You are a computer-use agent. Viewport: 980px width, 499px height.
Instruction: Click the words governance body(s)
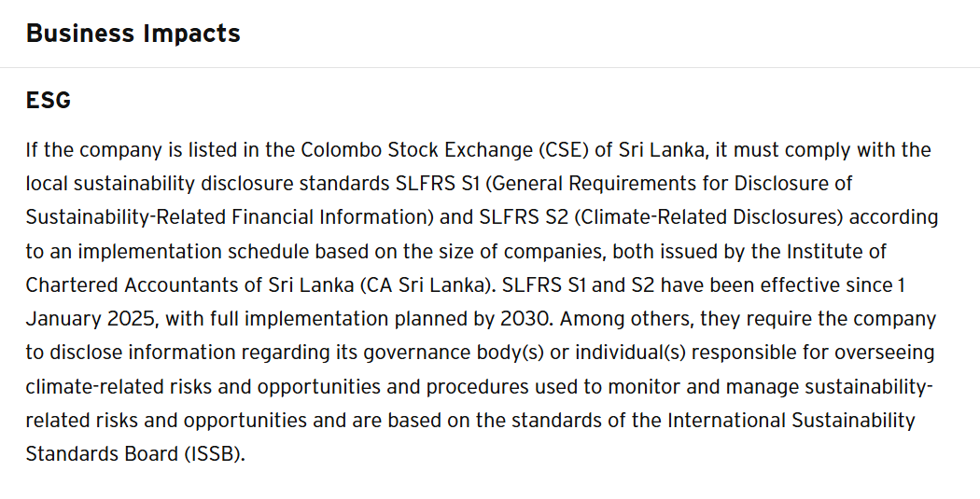[x=454, y=353]
